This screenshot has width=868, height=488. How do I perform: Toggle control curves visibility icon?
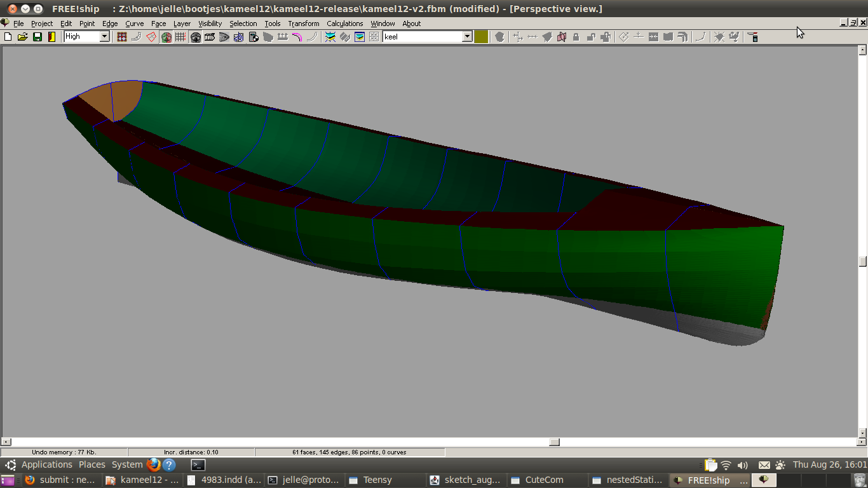(137, 37)
